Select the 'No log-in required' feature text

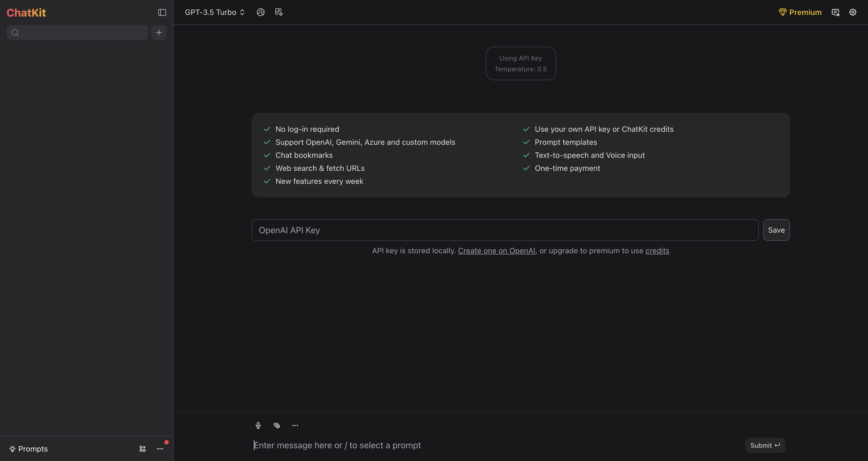coord(307,129)
